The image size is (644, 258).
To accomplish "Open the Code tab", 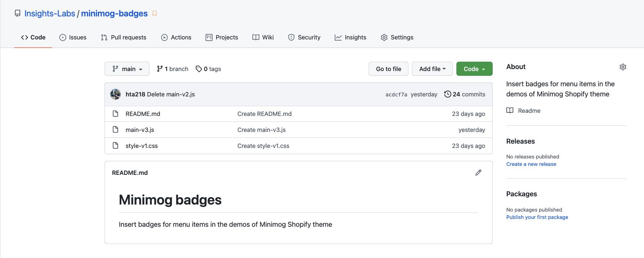I will [33, 37].
